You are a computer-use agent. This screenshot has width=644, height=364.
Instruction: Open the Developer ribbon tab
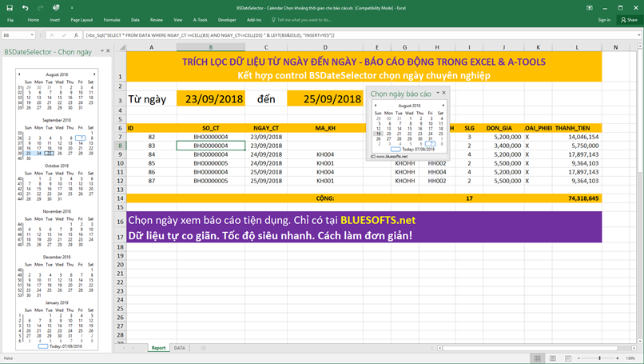point(227,20)
